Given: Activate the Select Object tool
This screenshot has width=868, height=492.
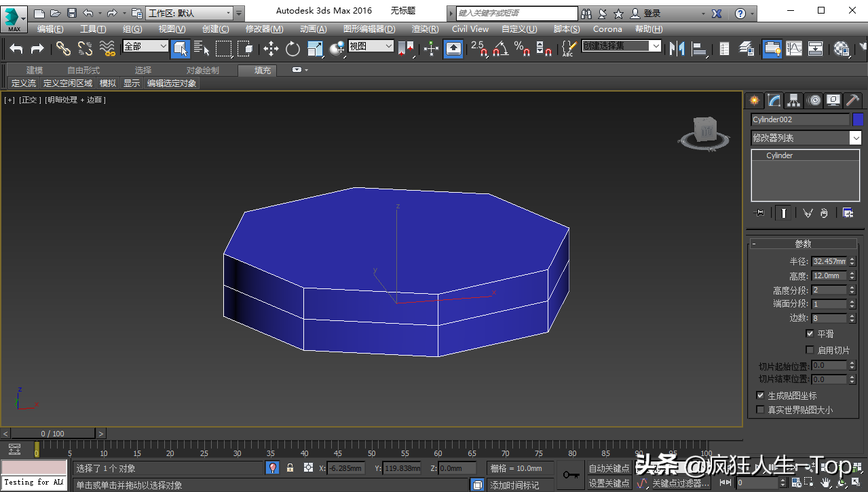Looking at the screenshot, I should (180, 48).
